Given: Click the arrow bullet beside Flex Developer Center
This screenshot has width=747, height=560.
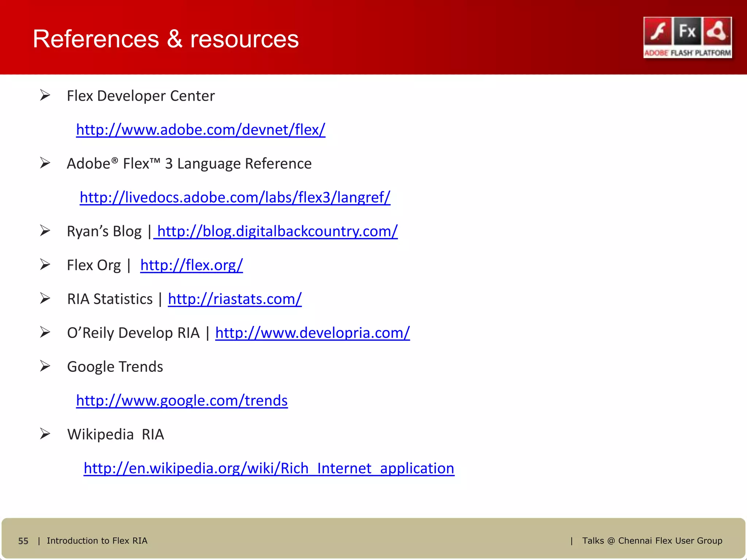Looking at the screenshot, I should point(45,96).
